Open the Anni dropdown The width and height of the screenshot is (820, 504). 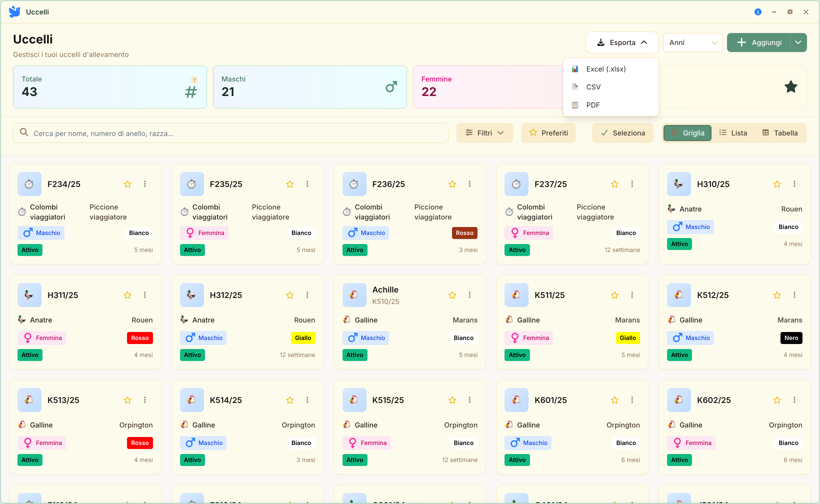point(693,42)
